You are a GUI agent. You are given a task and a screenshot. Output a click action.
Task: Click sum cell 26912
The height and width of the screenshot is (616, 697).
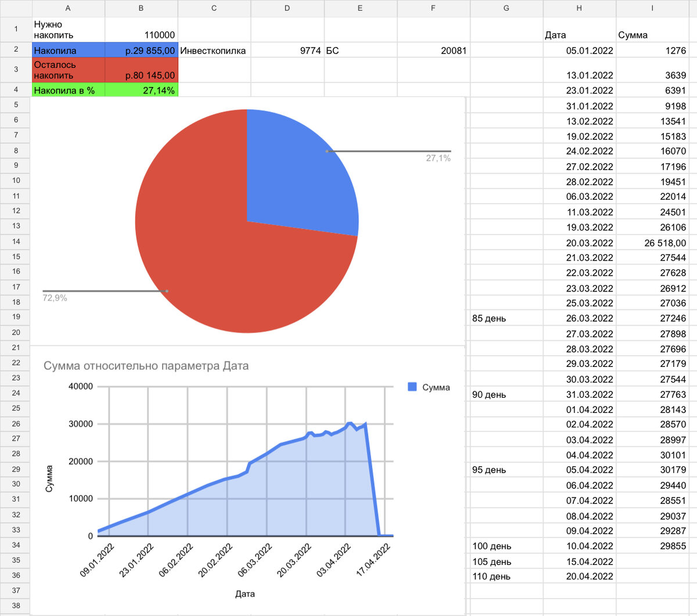coord(652,288)
